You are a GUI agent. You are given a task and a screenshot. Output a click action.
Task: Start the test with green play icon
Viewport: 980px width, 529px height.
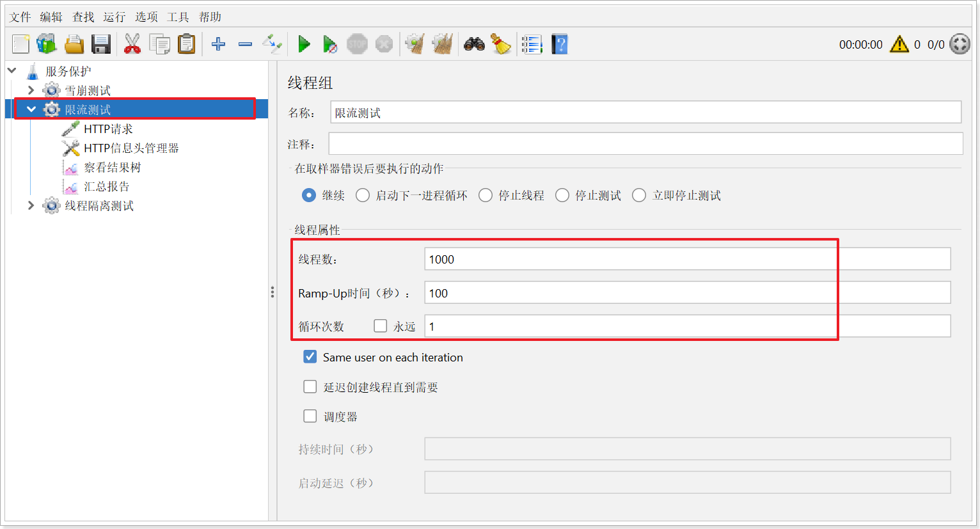(304, 44)
